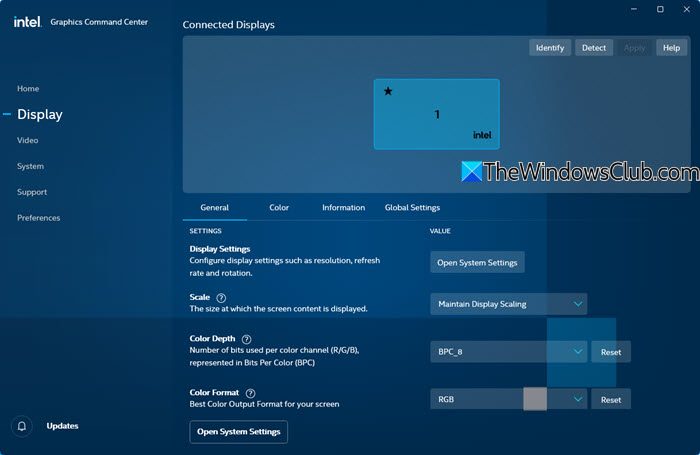Open Preferences in the sidebar
This screenshot has height=455, width=700.
(x=38, y=218)
